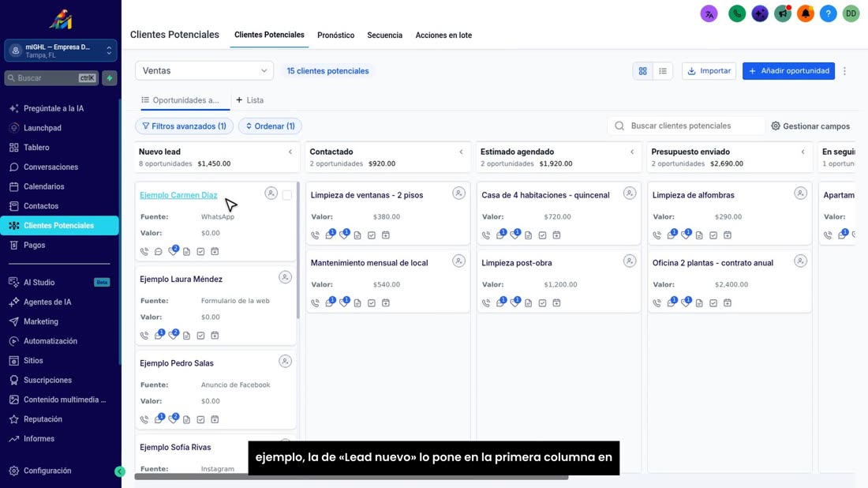Screen dimensions: 868x488
Task: Click the green phone dialer icon
Action: click(737, 13)
